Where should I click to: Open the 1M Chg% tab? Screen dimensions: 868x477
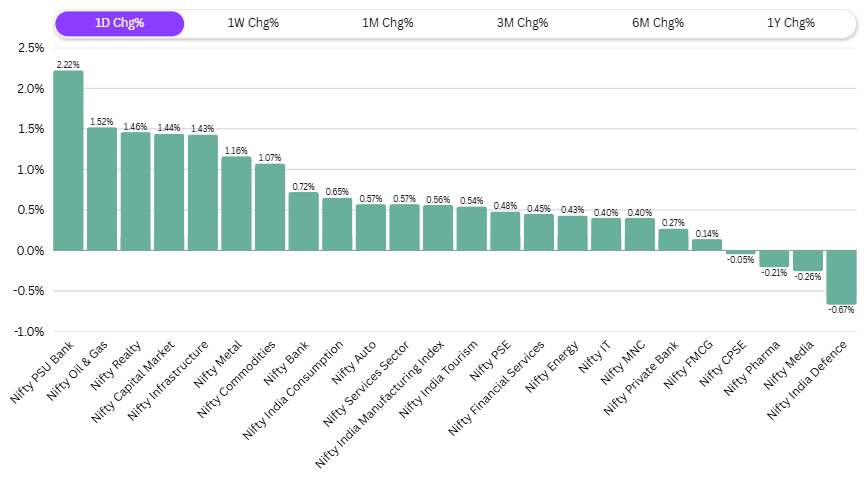point(388,23)
